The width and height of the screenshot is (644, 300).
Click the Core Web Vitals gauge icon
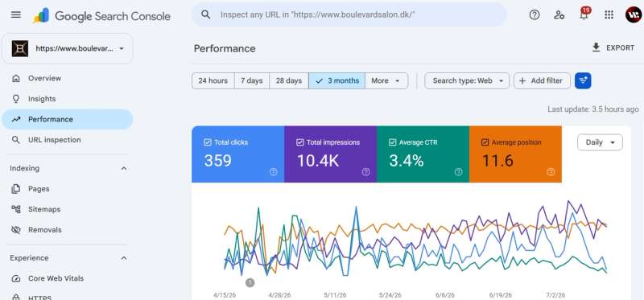point(16,278)
